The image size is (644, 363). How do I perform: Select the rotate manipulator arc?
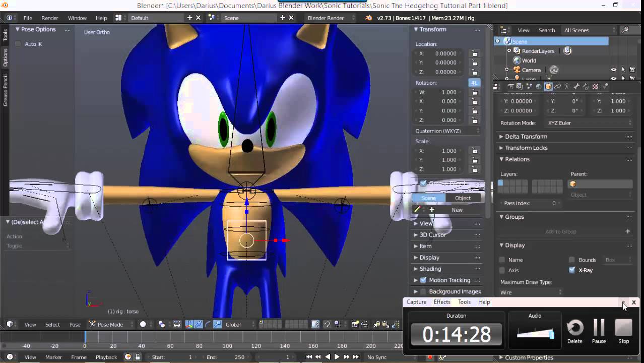click(208, 324)
